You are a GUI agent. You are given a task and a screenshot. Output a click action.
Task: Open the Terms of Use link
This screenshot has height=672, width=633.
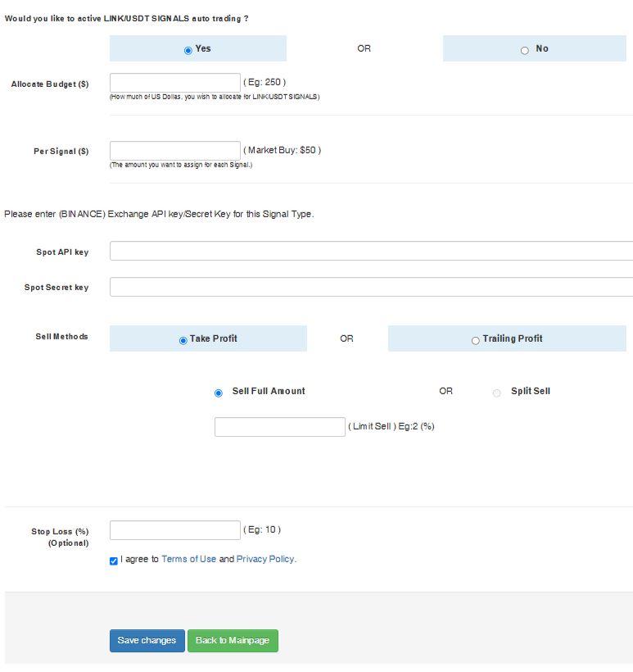coord(189,559)
